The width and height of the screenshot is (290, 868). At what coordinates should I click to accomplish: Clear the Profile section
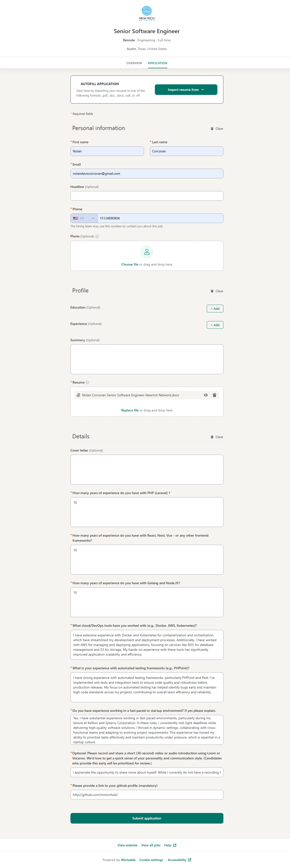(x=216, y=291)
